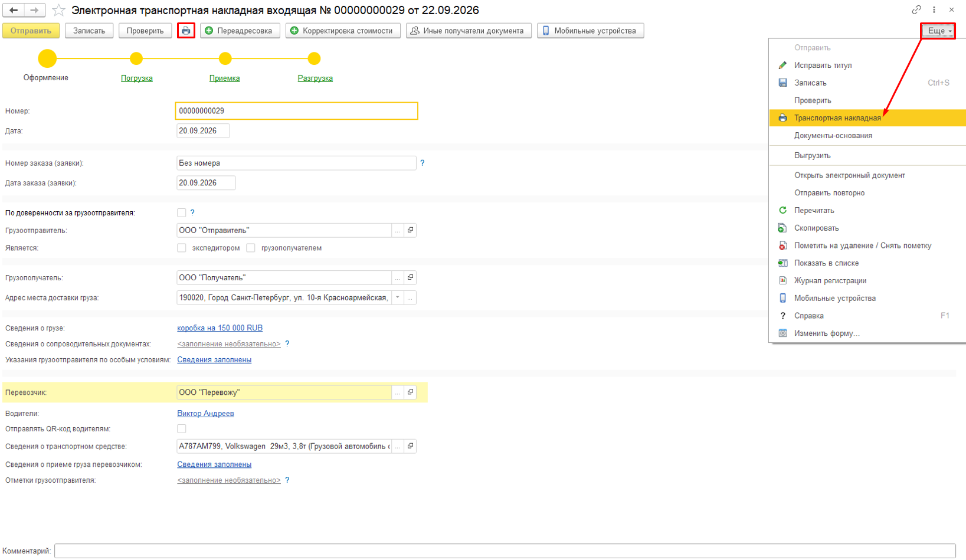The height and width of the screenshot is (560, 966).
Task: Click the Оформление stage circle
Action: [47, 58]
